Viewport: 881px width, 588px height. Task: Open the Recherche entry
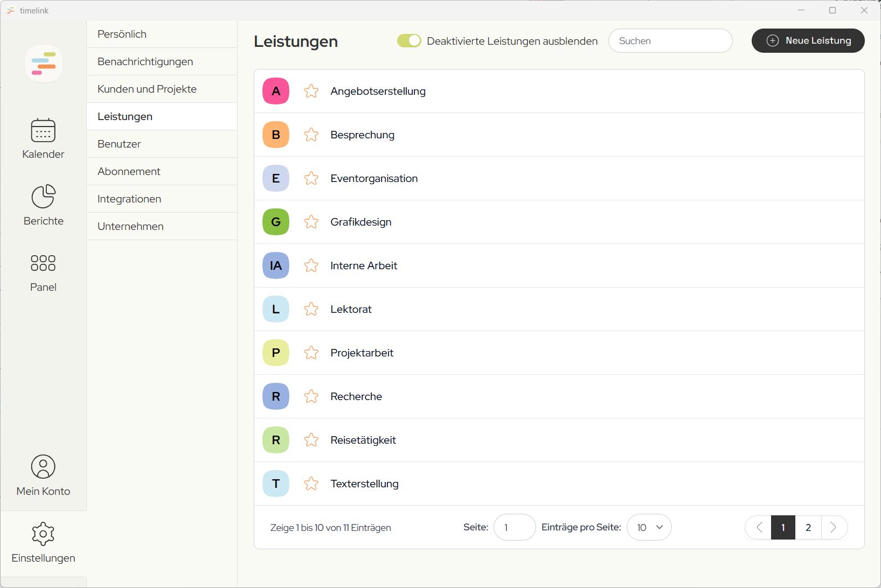pyautogui.click(x=559, y=396)
